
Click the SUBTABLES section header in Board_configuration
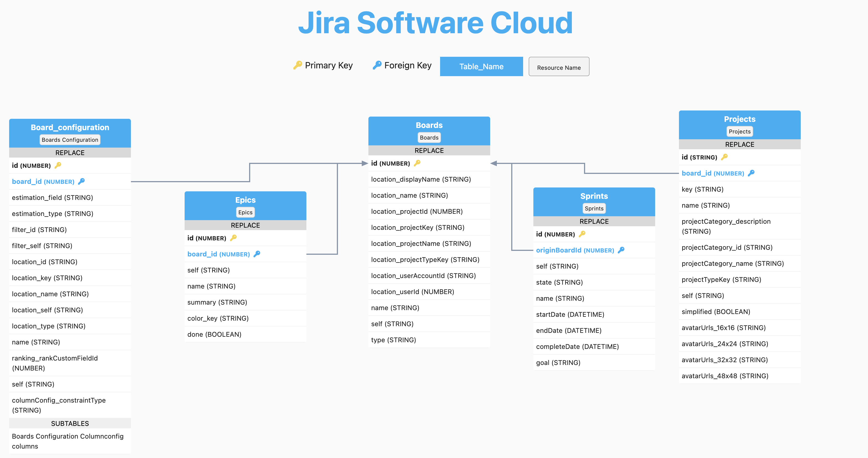click(x=70, y=423)
